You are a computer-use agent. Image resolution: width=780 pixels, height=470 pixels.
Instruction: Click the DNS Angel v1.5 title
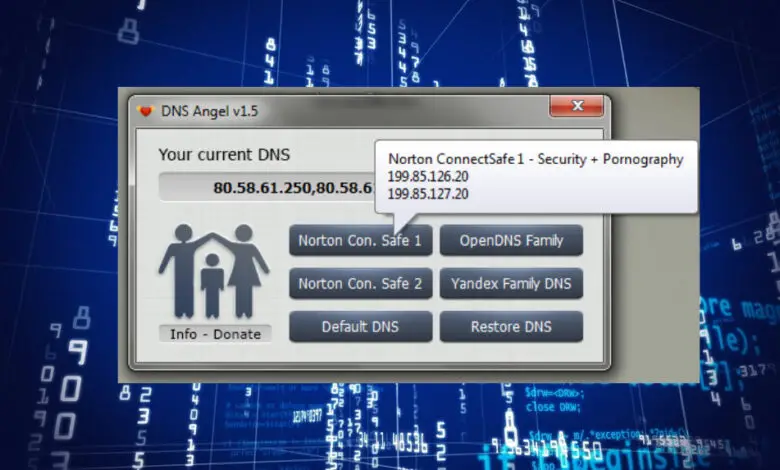pos(209,111)
